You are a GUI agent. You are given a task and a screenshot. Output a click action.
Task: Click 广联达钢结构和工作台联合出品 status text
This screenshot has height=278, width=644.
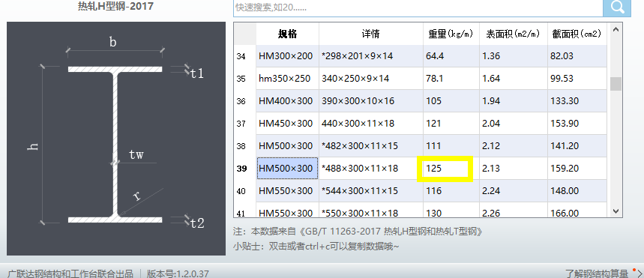(x=70, y=274)
